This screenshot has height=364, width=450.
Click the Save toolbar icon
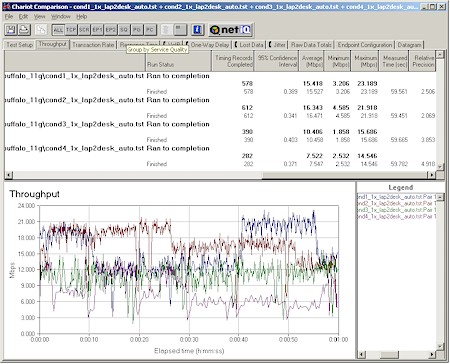click(11, 30)
